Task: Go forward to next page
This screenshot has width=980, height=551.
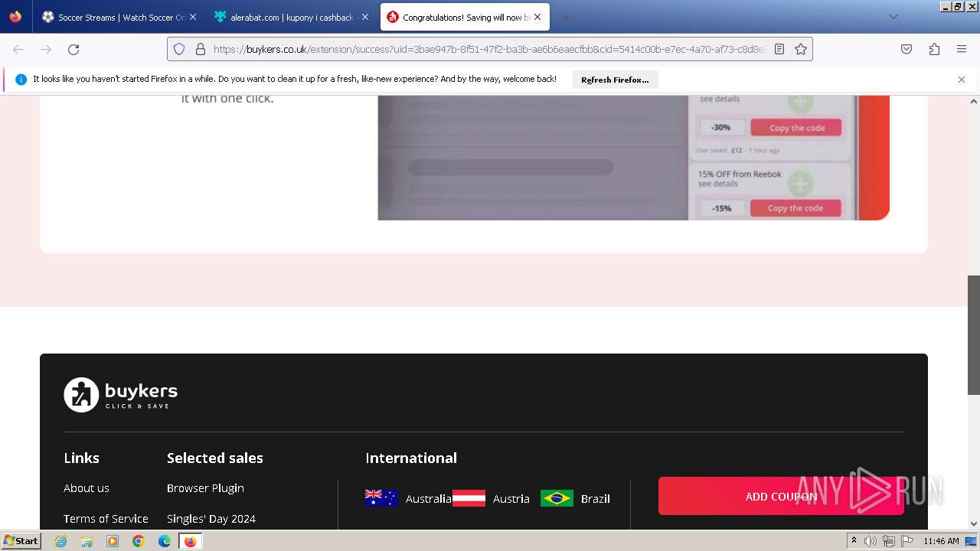Action: [x=46, y=49]
